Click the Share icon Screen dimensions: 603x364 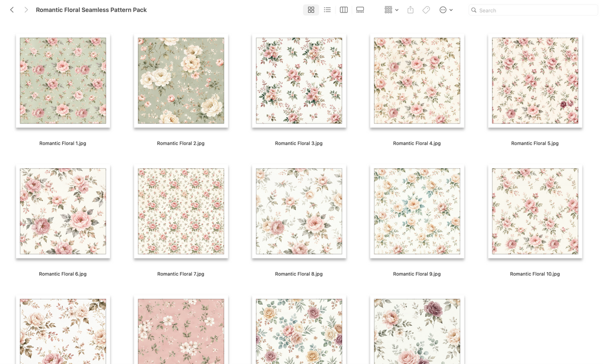pyautogui.click(x=411, y=10)
